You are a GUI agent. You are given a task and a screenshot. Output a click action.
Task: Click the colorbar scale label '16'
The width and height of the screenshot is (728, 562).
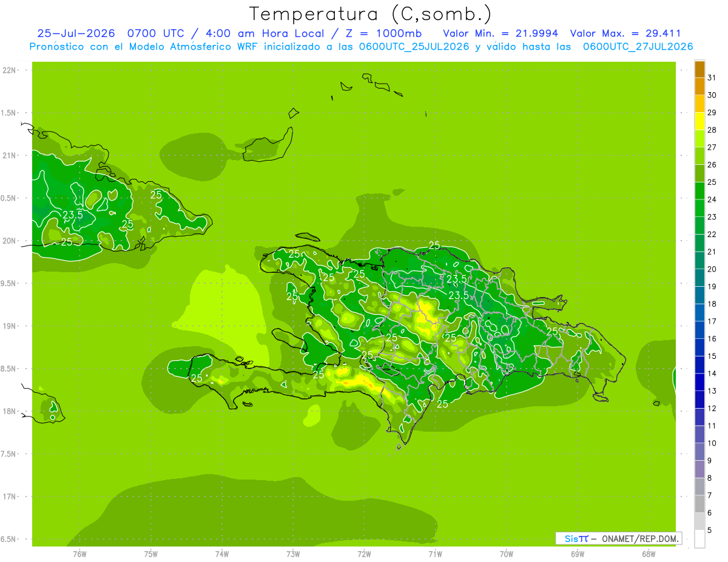click(x=712, y=339)
